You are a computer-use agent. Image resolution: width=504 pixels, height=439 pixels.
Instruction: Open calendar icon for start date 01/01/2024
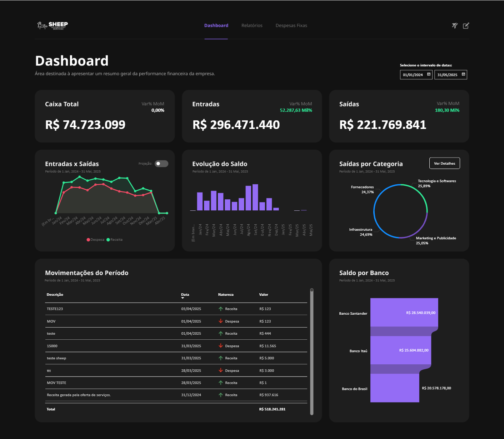[x=429, y=74]
